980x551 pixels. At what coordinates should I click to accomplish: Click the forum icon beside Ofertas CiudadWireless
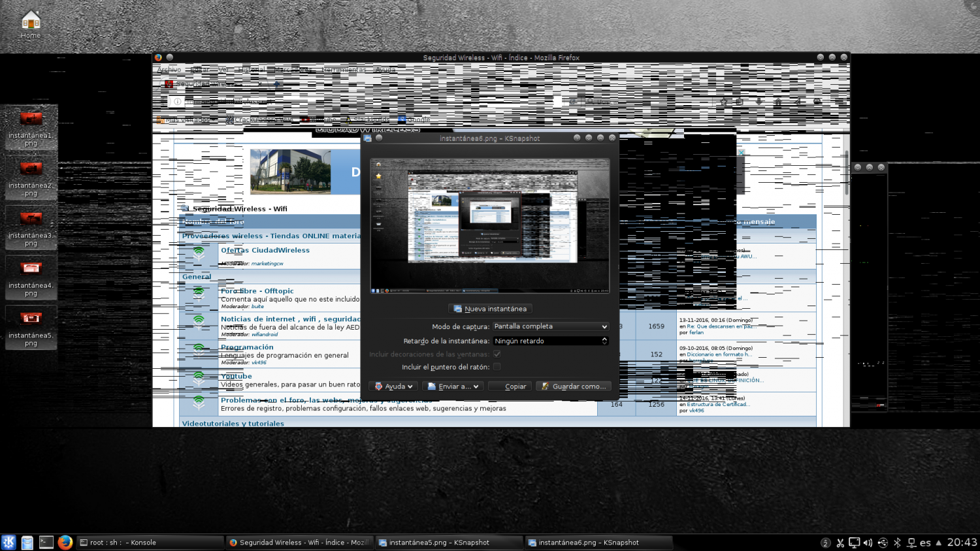(199, 253)
